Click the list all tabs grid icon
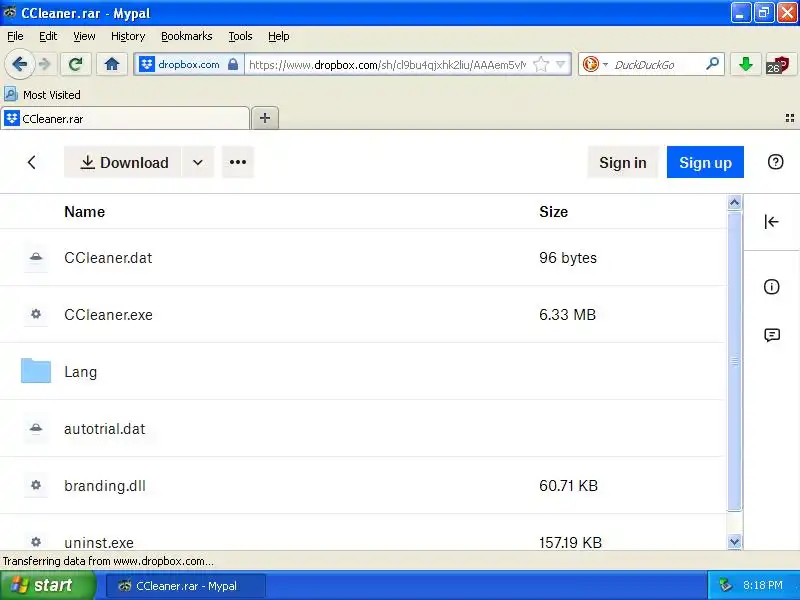Viewport: 800px width, 600px height. coord(789,118)
